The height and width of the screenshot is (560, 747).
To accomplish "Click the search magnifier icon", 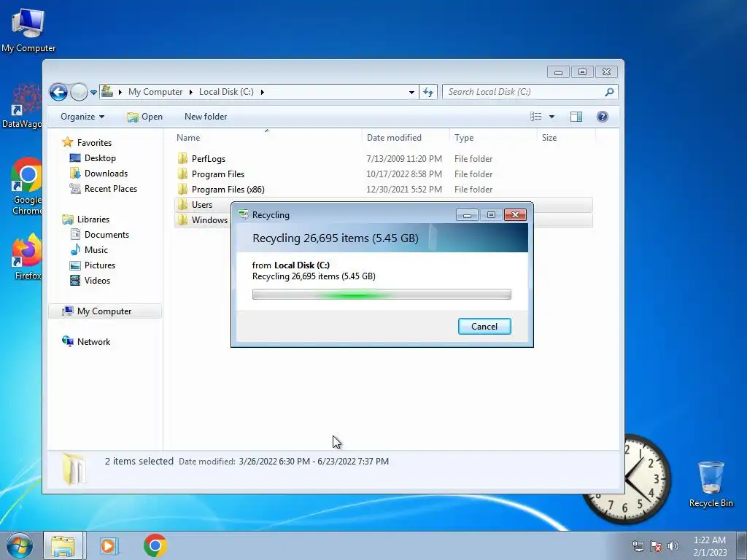I will click(x=609, y=92).
